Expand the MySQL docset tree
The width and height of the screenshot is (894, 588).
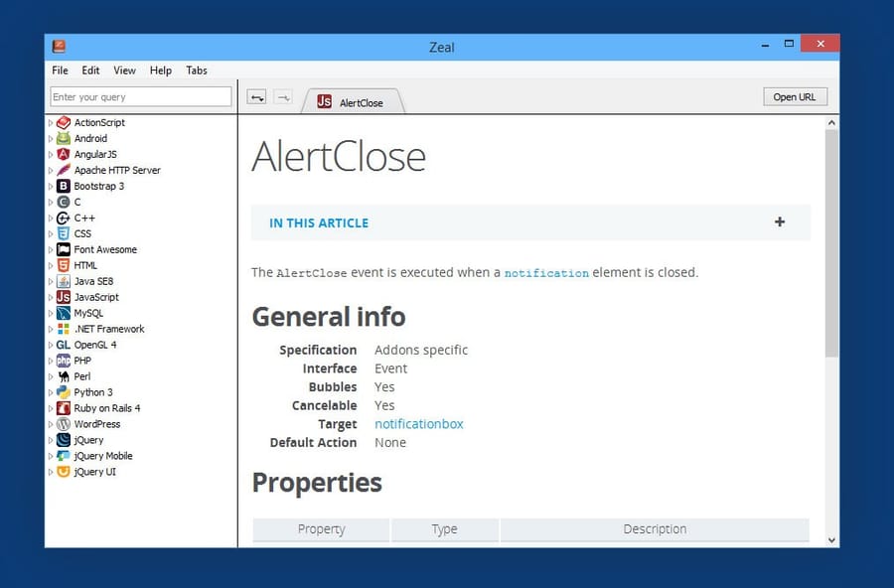click(51, 313)
